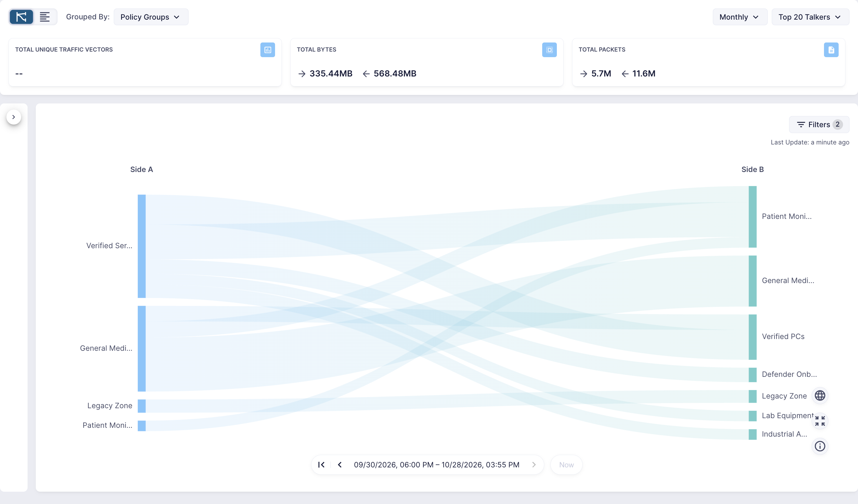Image resolution: width=858 pixels, height=504 pixels.
Task: Click the outgoing bytes value 335.44MB
Action: 330,74
